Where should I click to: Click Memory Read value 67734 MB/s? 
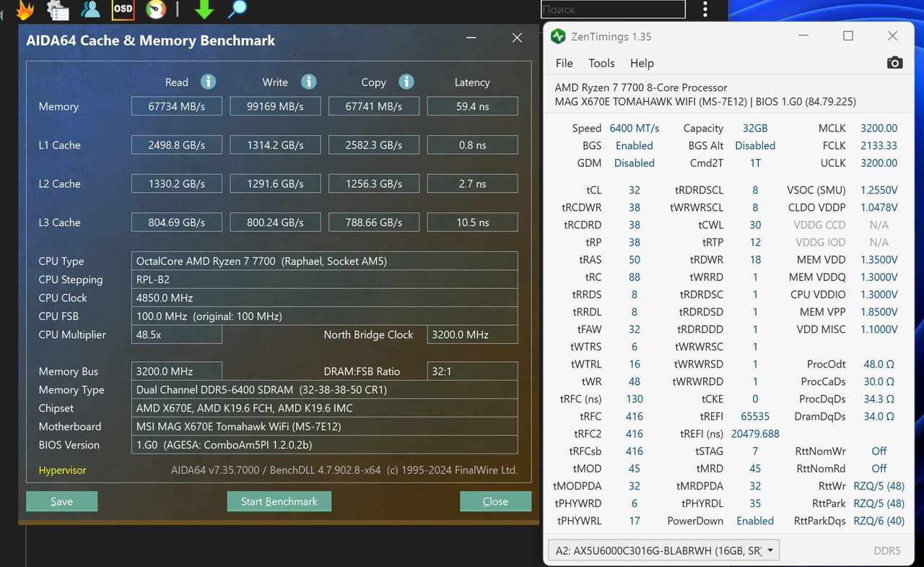tap(177, 106)
